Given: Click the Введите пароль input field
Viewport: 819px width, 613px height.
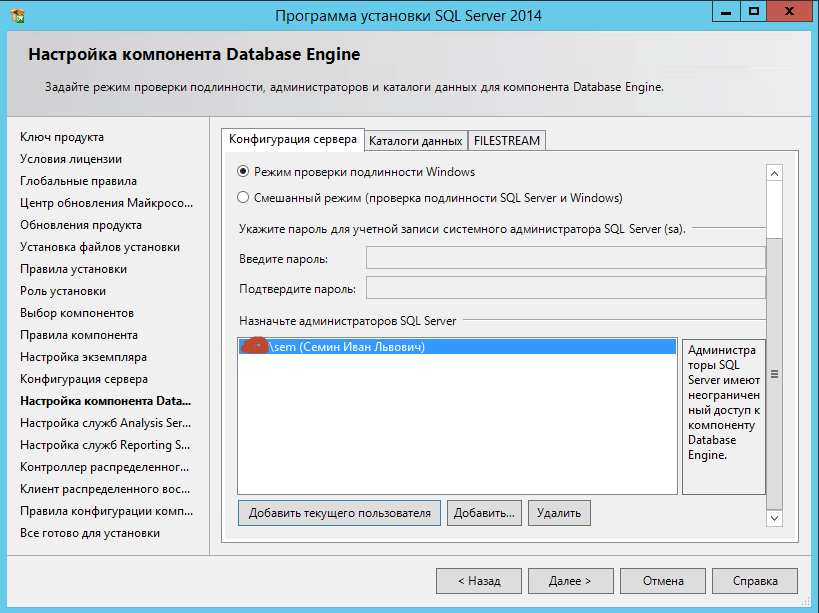Looking at the screenshot, I should click(566, 258).
